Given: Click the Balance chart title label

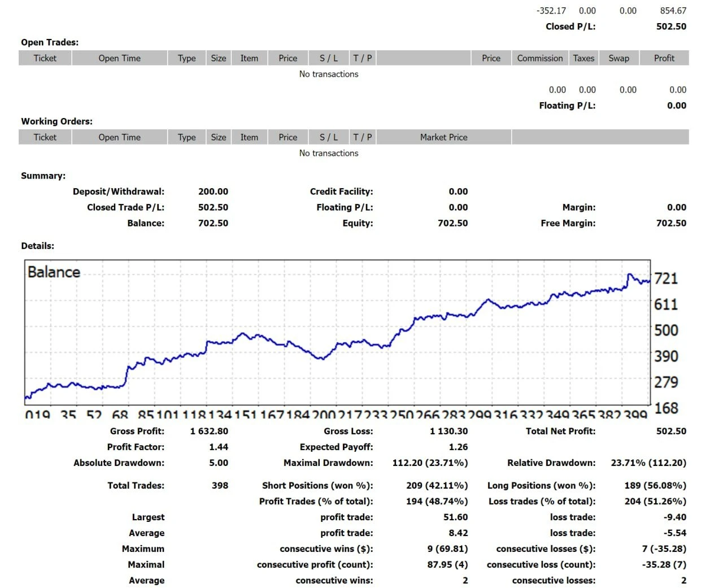Looking at the screenshot, I should click(54, 272).
